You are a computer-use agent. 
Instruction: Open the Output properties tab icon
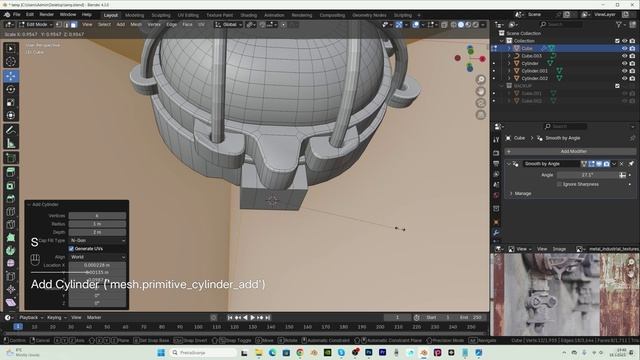pos(496,164)
